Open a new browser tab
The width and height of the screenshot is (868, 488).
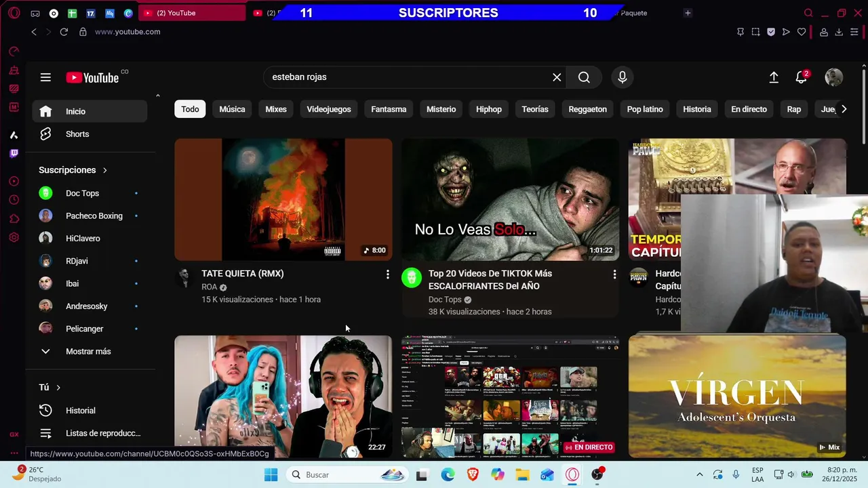coord(688,13)
